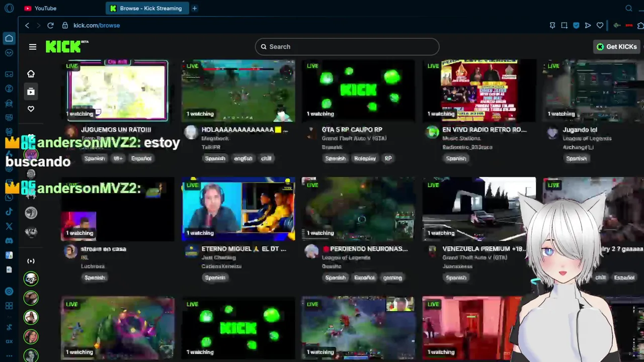Image resolution: width=644 pixels, height=362 pixels.
Task: Click the gaming tag
Action: coord(392,278)
